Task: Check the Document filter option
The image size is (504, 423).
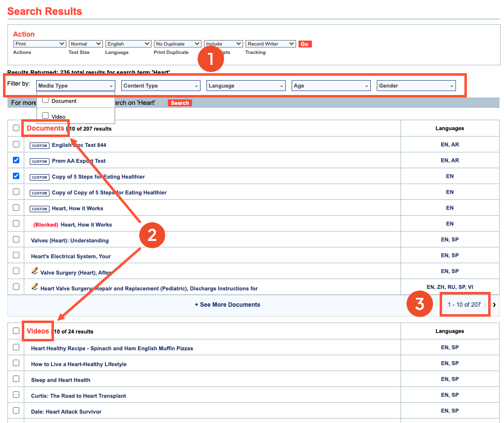Action: [45, 99]
